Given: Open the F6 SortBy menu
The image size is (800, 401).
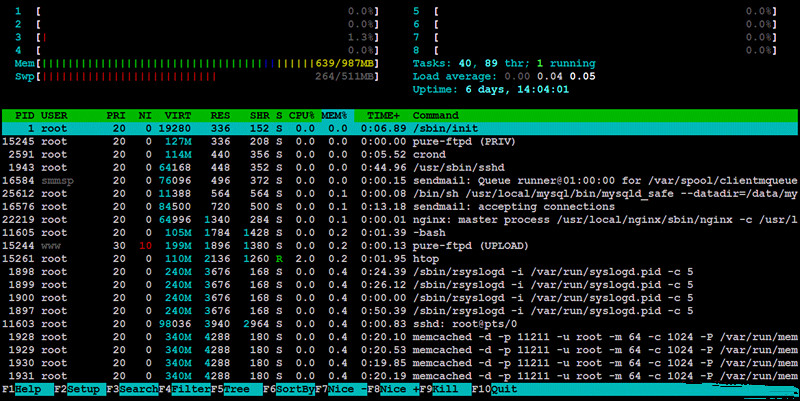Looking at the screenshot, I should [289, 389].
